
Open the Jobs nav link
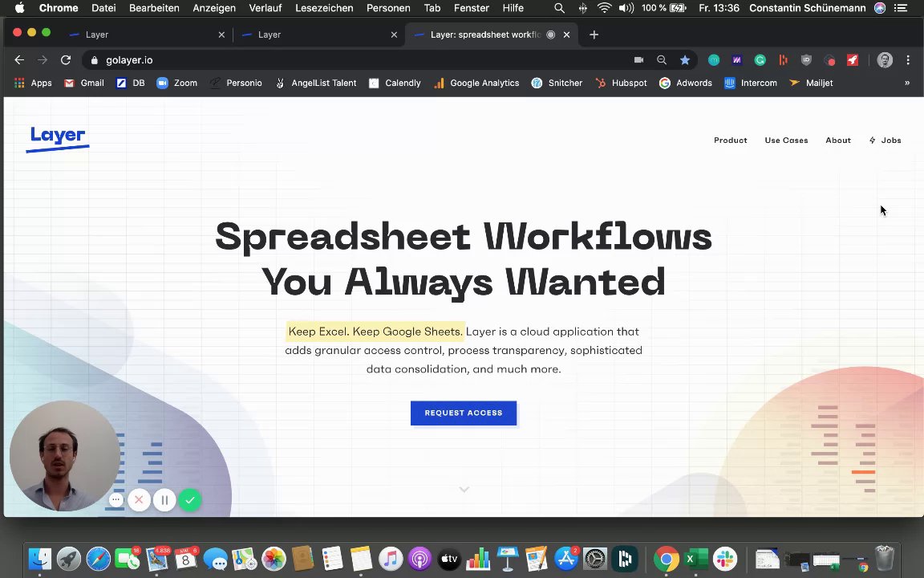[x=885, y=140]
